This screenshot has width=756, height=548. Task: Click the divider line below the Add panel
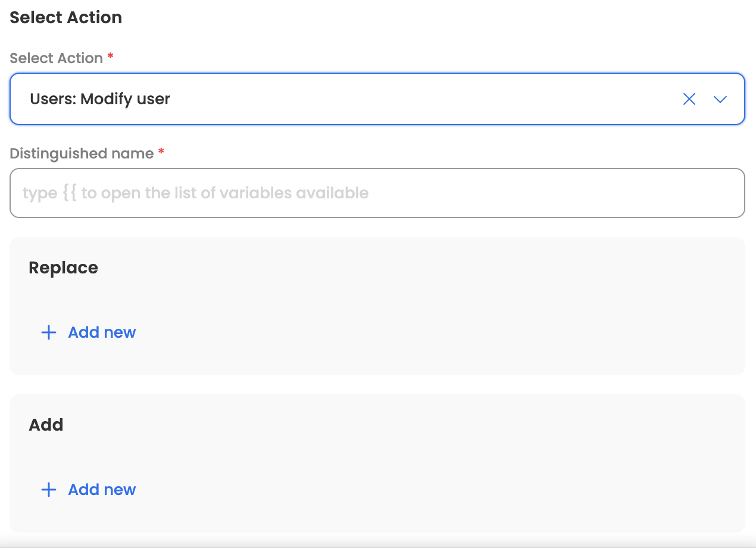(x=377, y=543)
